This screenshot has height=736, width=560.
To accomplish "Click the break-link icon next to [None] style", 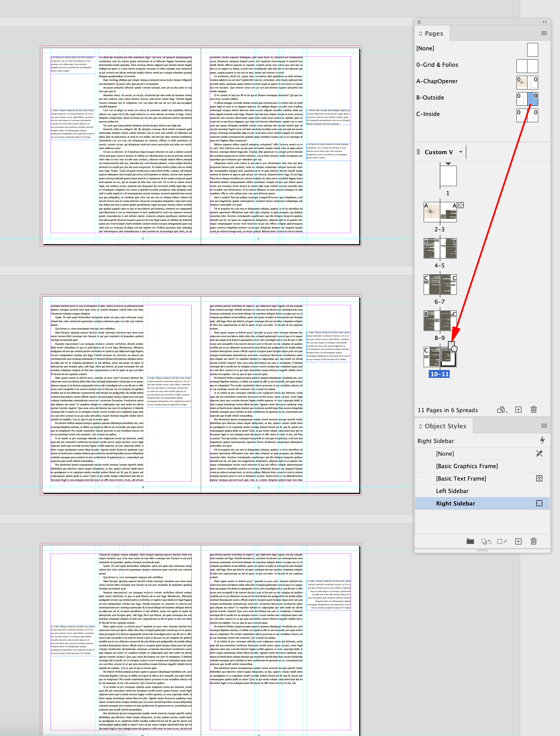I will click(x=539, y=453).
